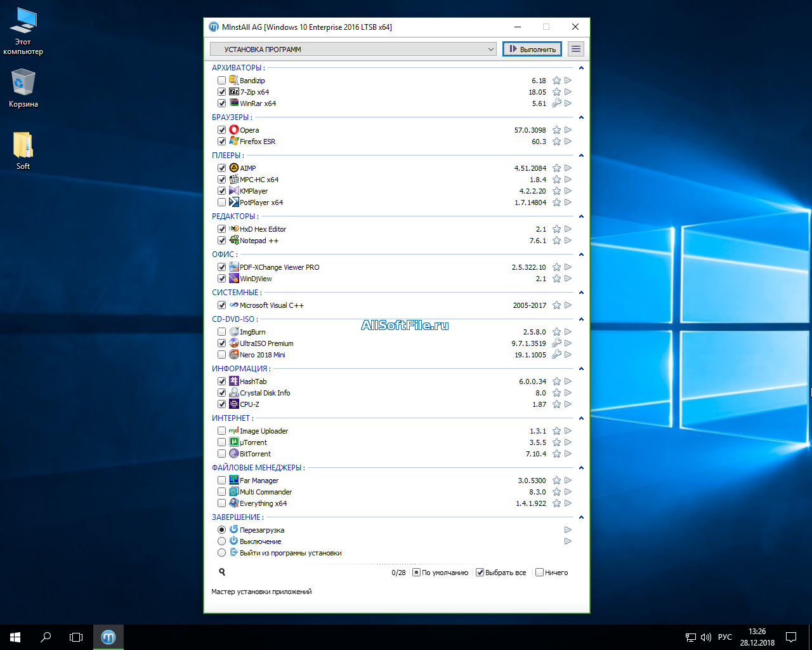Click the star icon next to Bandizip

(x=556, y=81)
